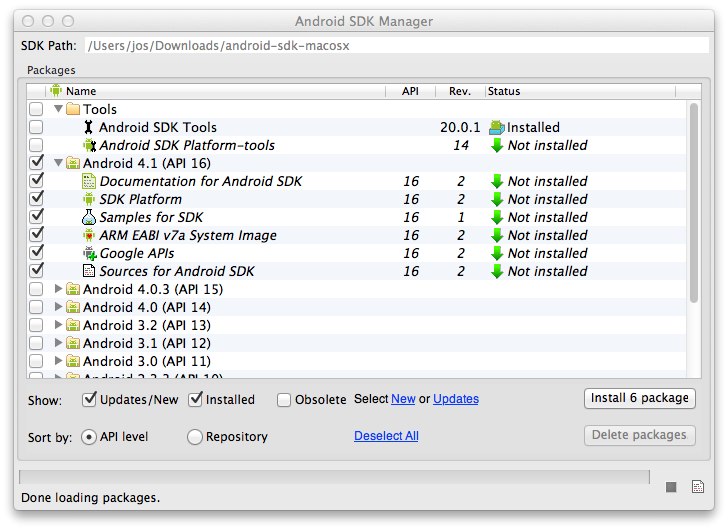The height and width of the screenshot is (530, 728).
Task: Collapse the Android 4.1 (API 16) group
Action: (58, 163)
